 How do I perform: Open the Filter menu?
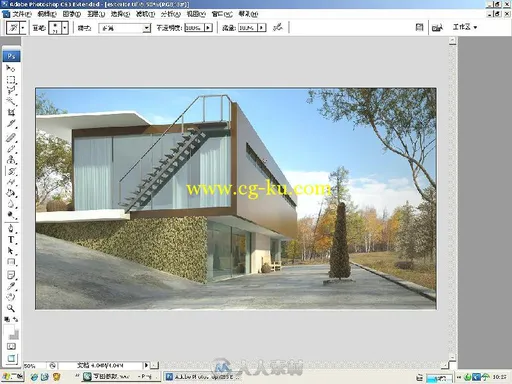[x=145, y=14]
